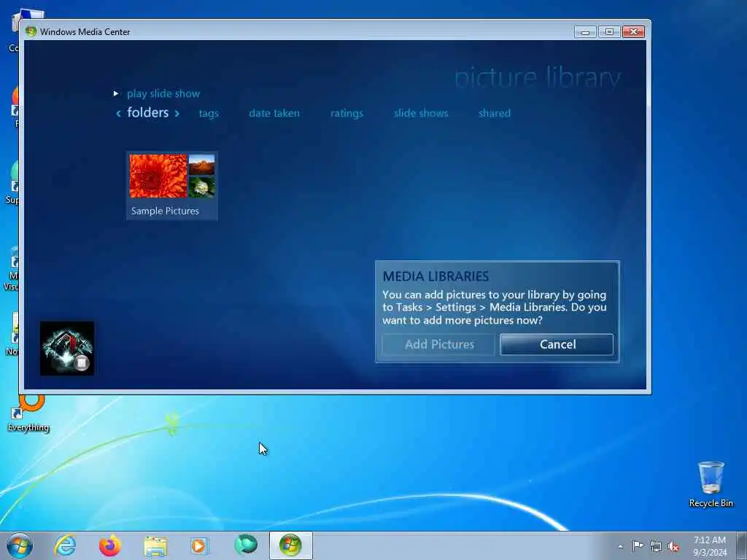Switch to the date taken view
This screenshot has height=560, width=747.
274,113
